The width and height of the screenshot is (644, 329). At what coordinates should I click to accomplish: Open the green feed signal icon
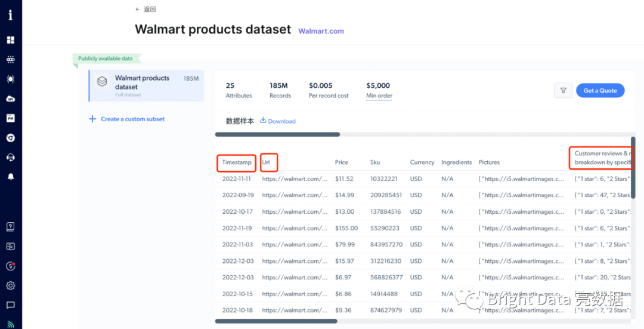pyautogui.click(x=11, y=324)
